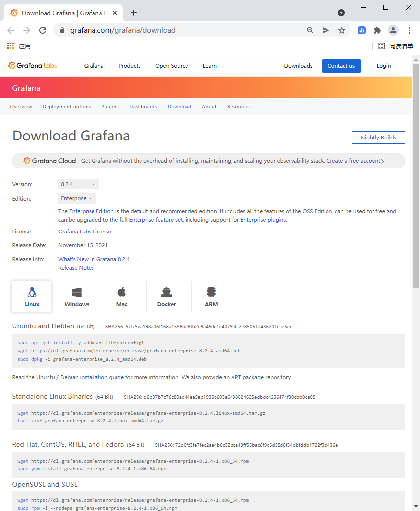Click the lock icon in the address bar
The image size is (420, 511).
(x=62, y=30)
